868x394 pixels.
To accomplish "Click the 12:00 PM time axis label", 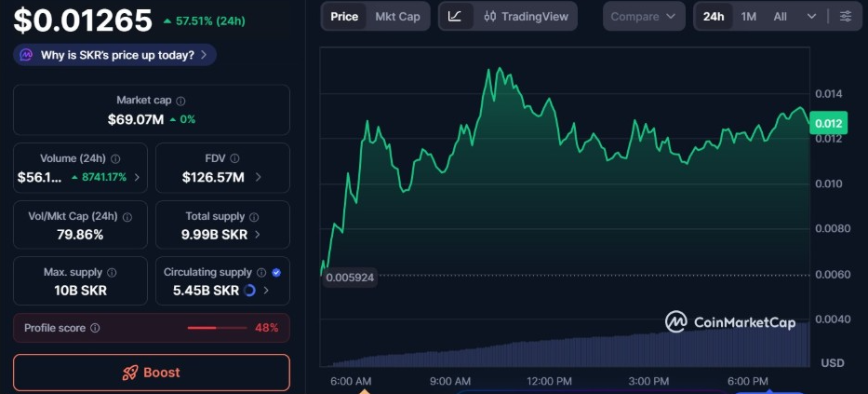I will [x=549, y=381].
